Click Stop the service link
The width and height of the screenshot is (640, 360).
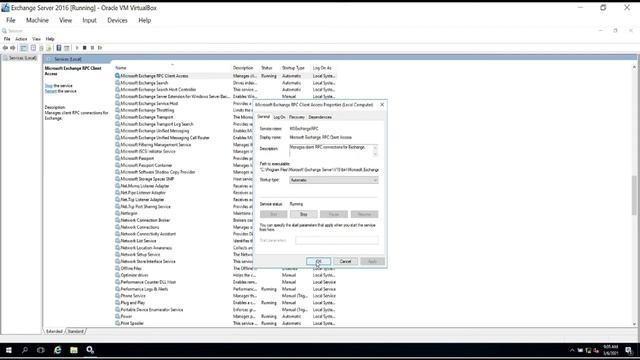[49, 86]
